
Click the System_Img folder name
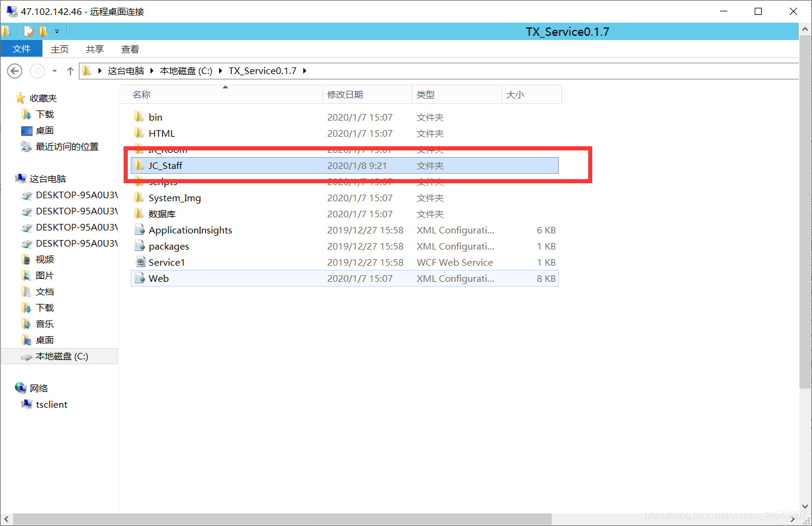click(x=175, y=198)
